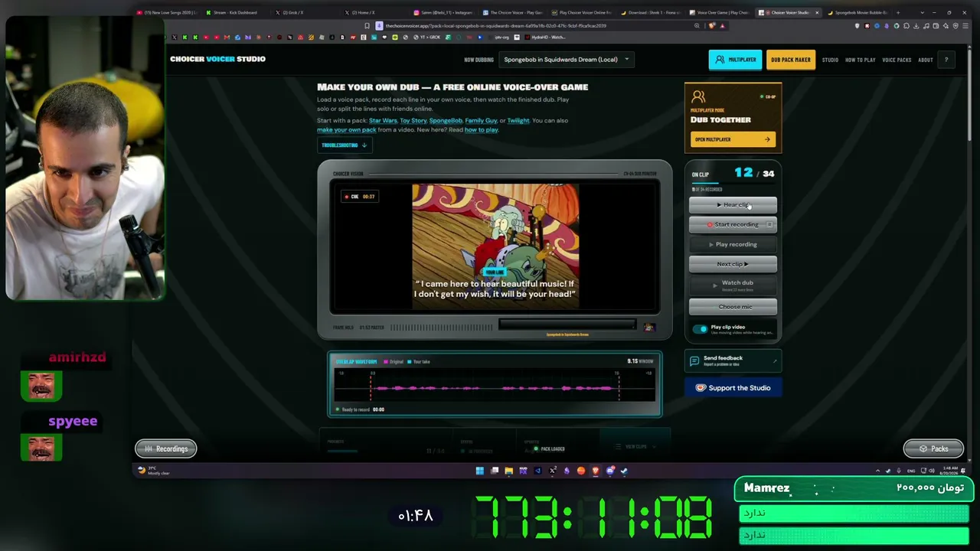Open the Family Guy pack link
Viewport: 980px width, 551px height.
pos(481,120)
